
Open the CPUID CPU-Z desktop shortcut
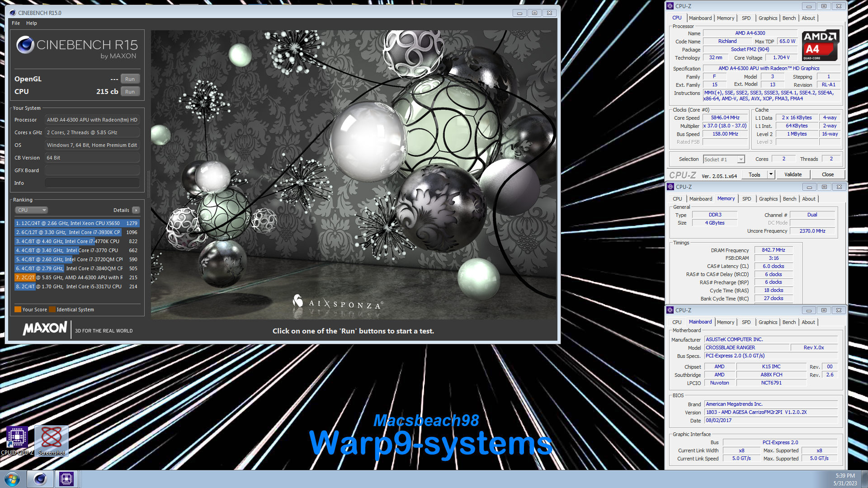17,441
